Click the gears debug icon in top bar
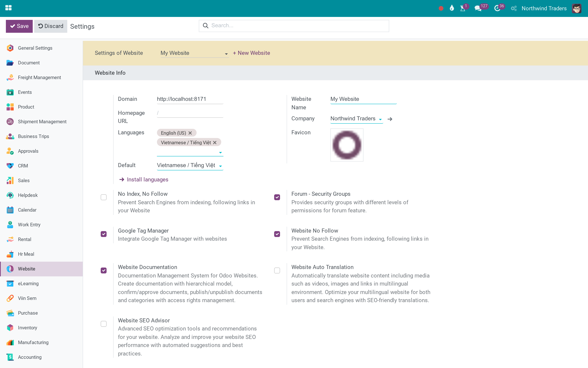588x368 pixels. coord(513,8)
